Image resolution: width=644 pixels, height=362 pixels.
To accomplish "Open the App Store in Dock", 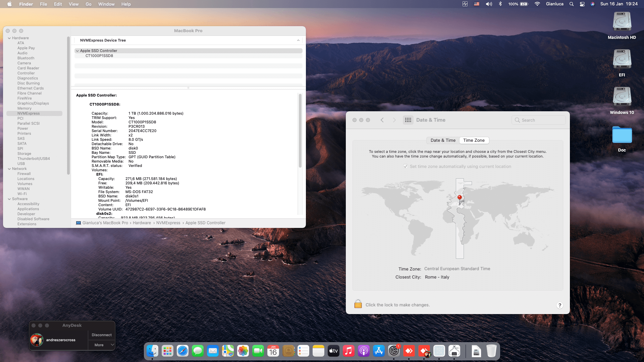I will (x=379, y=351).
